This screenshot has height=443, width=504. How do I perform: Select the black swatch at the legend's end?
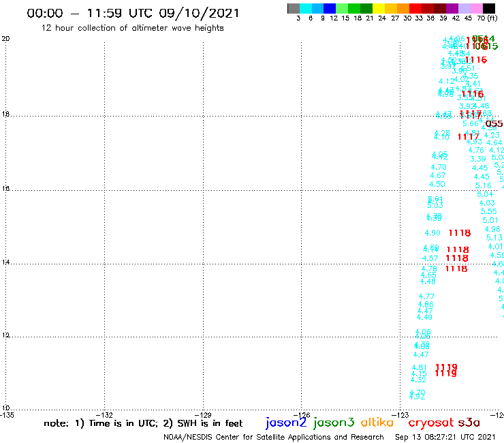[x=488, y=8]
